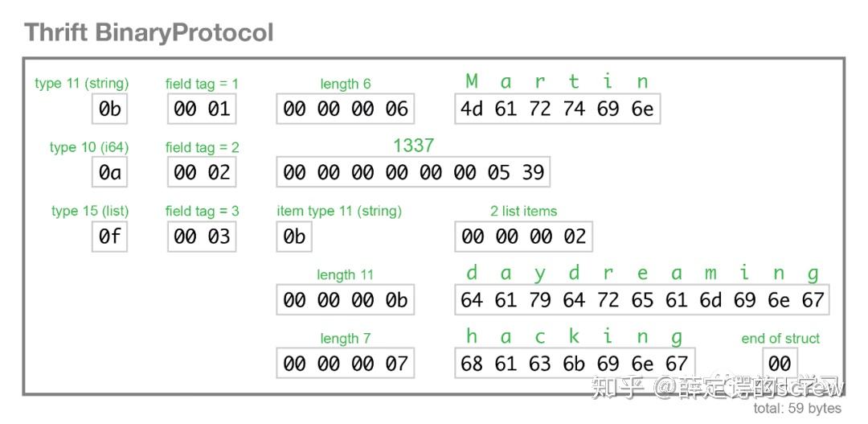Viewport: 868px width, 424px height.
Task: Click the 0f list type byte box
Action: (110, 237)
